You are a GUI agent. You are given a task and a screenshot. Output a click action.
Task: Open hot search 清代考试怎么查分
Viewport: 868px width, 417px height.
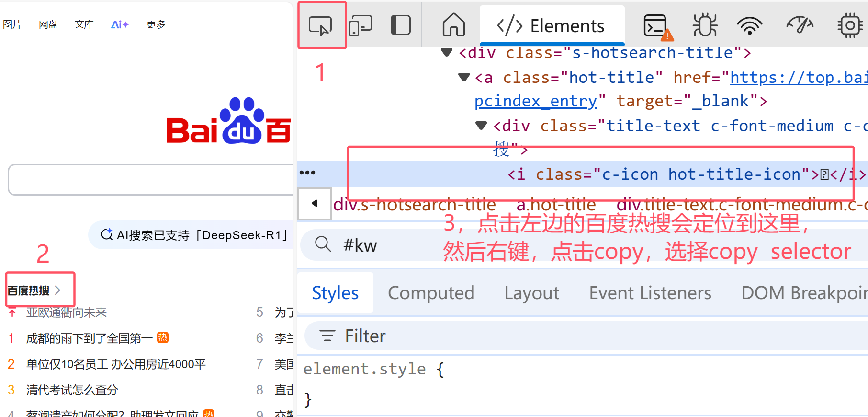[72, 390]
